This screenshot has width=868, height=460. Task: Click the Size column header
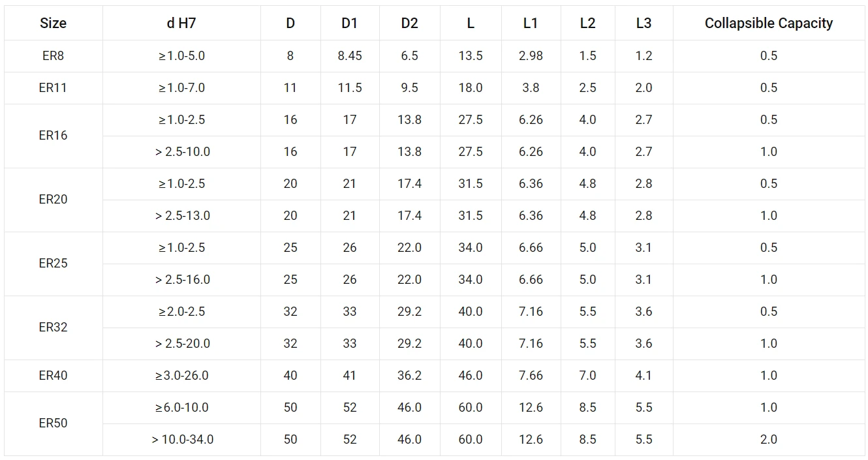click(x=53, y=23)
